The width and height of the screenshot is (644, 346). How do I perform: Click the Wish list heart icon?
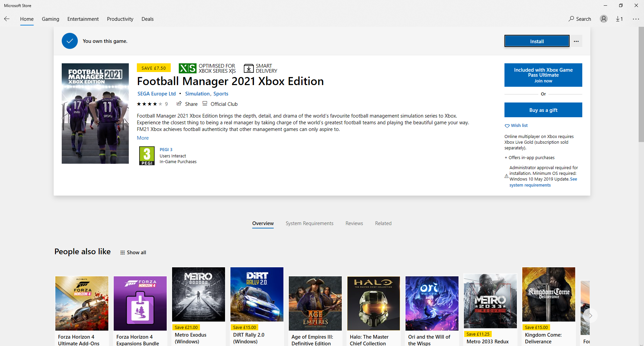coord(507,126)
